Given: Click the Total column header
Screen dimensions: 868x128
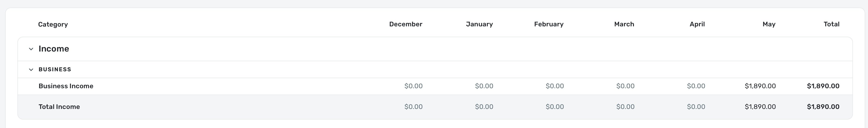Looking at the screenshot, I should (831, 24).
